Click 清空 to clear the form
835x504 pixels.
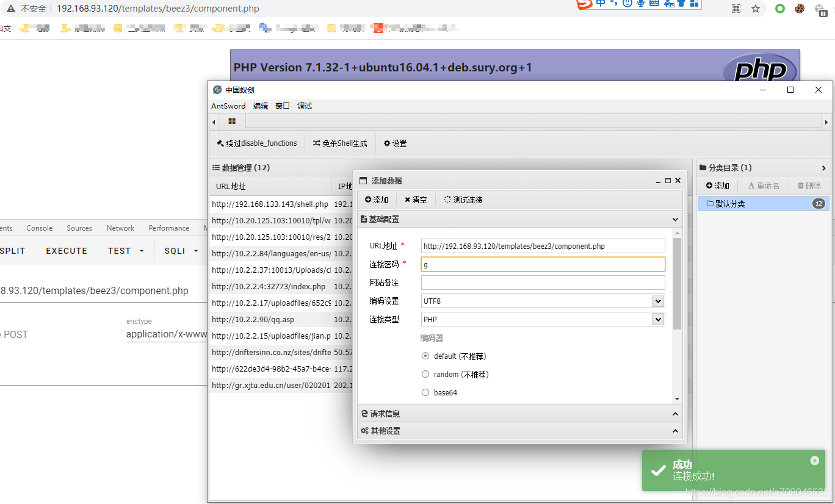(416, 200)
